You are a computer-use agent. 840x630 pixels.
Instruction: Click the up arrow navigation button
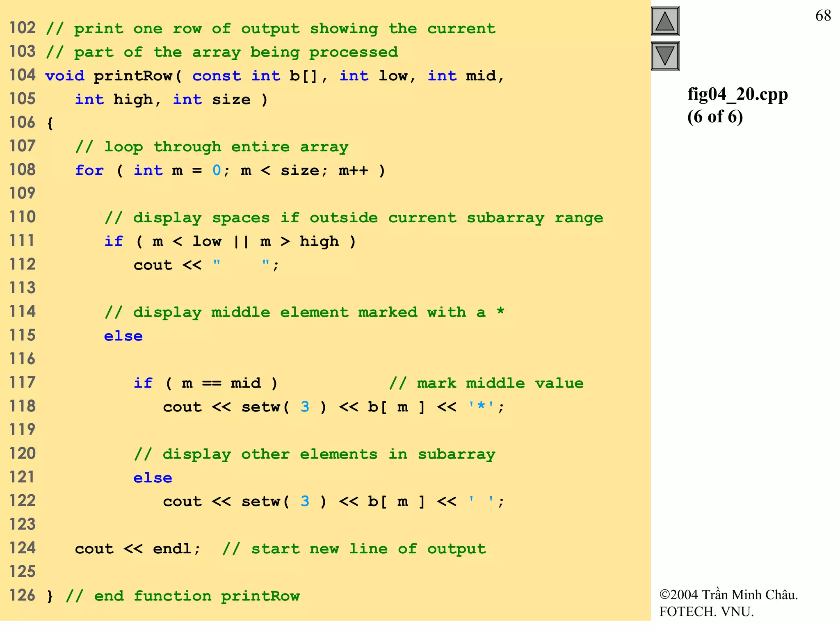point(665,21)
